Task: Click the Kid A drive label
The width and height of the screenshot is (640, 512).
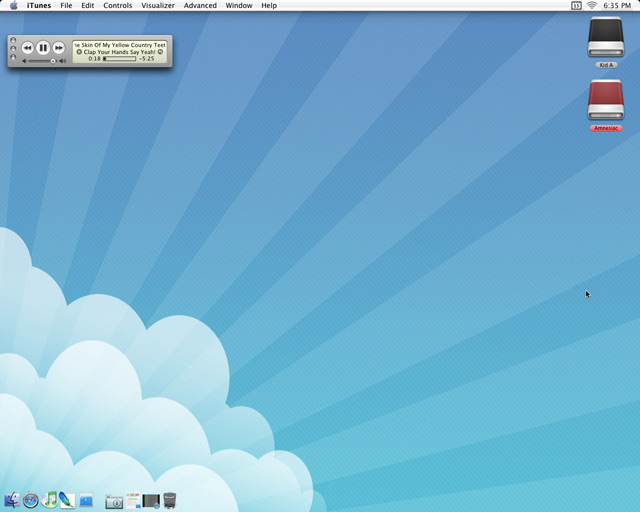Action: point(606,65)
